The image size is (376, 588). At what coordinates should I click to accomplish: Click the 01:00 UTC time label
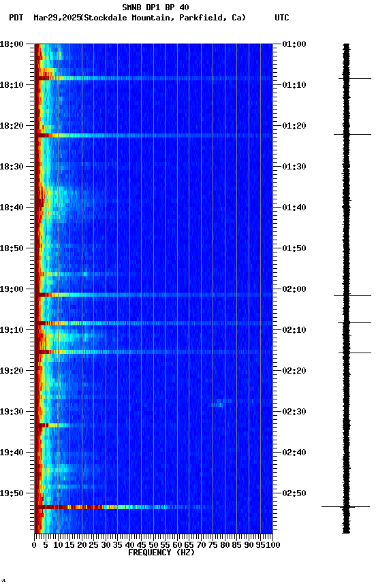[294, 44]
